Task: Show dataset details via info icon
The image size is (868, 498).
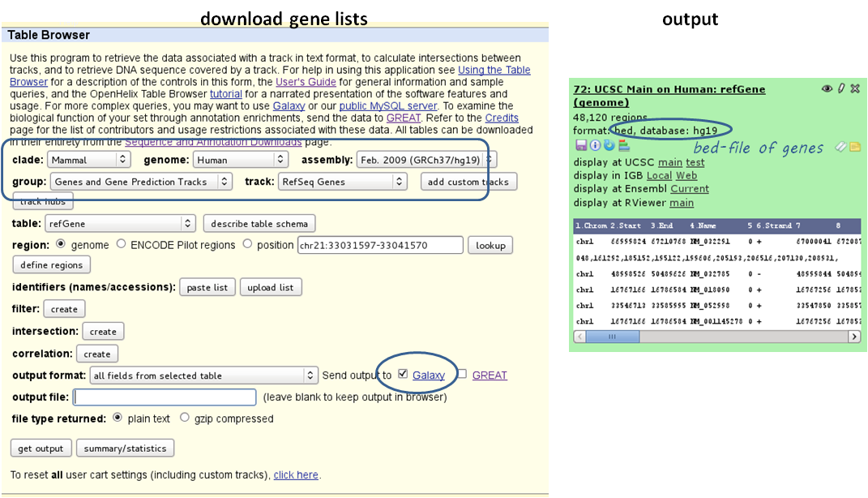Action: (x=595, y=145)
